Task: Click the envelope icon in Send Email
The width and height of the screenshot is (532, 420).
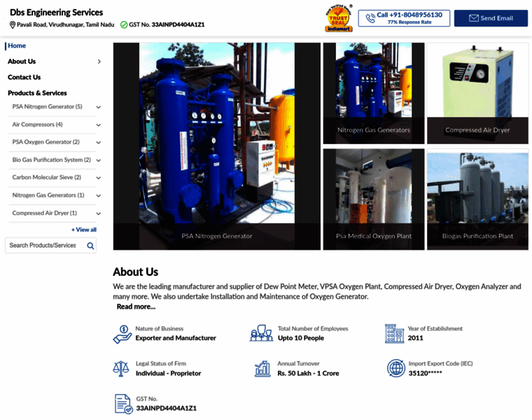Action: click(x=474, y=18)
